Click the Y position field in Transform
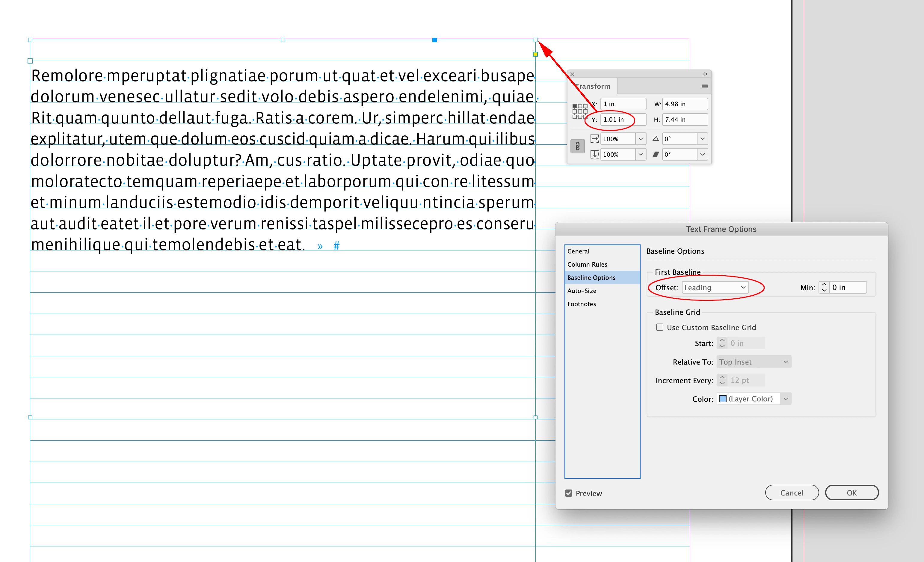 coord(623,120)
